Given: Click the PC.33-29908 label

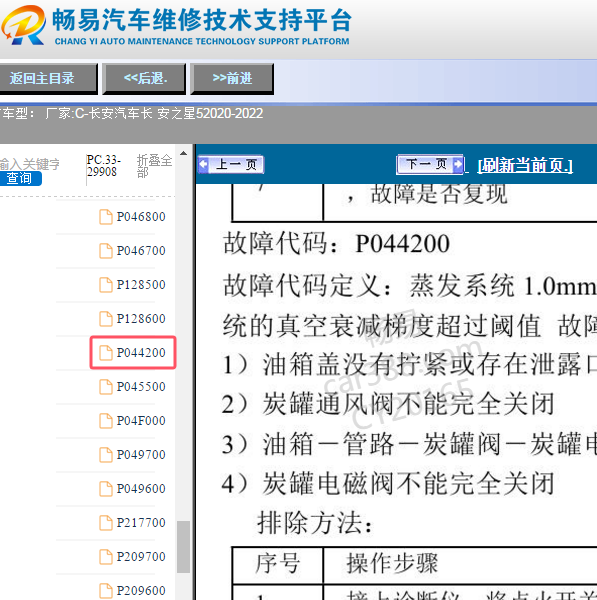Looking at the screenshot, I should coord(103,166).
